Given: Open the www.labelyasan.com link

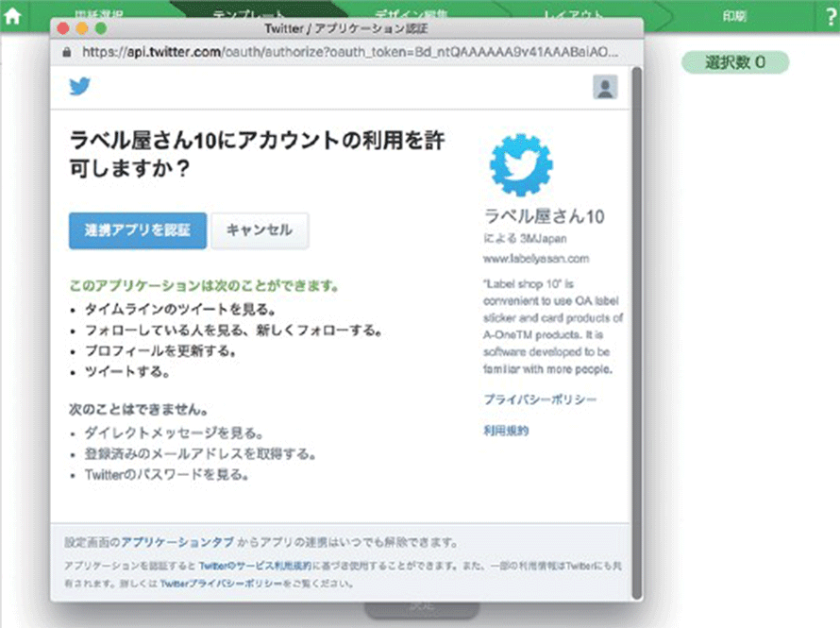Looking at the screenshot, I should pyautogui.click(x=536, y=258).
